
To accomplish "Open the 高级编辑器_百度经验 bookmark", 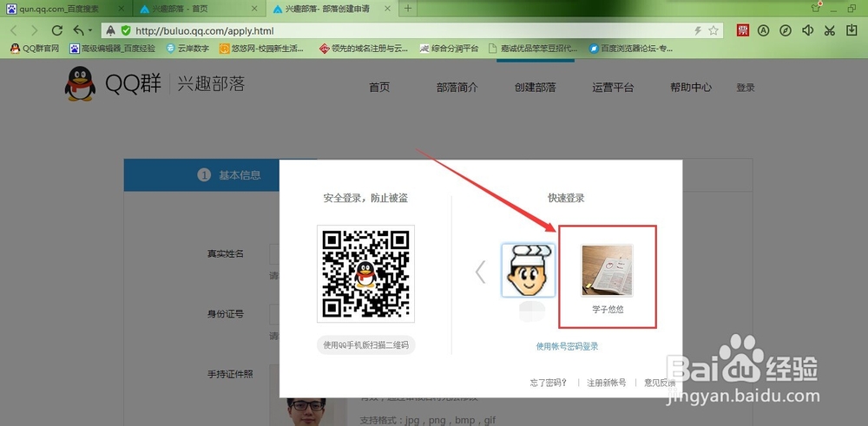I will 112,49.
